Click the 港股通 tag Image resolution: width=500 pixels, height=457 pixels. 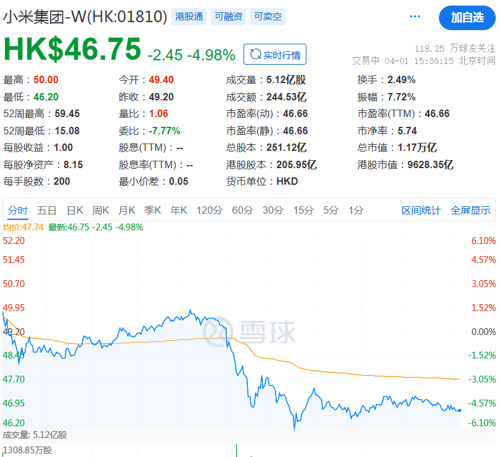click(x=189, y=16)
